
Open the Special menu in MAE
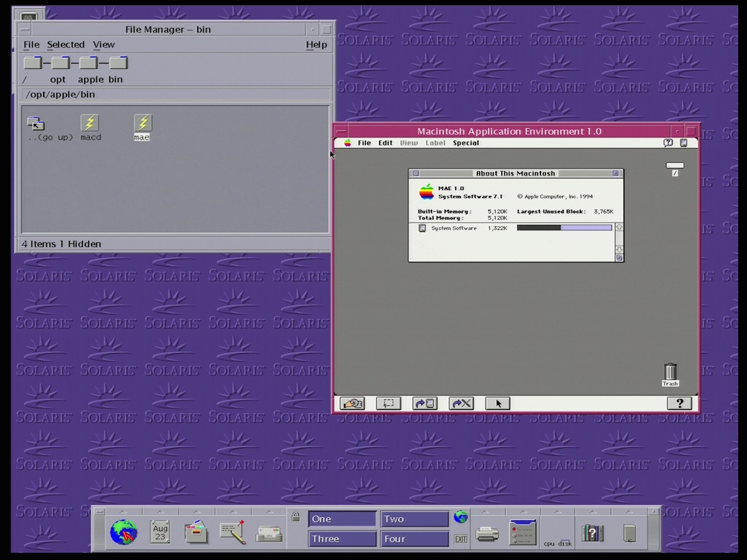466,143
